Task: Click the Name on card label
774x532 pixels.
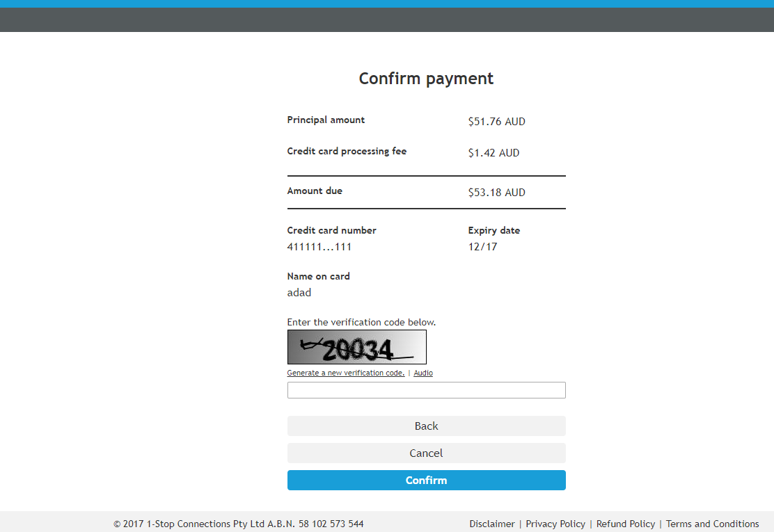Action: (318, 276)
